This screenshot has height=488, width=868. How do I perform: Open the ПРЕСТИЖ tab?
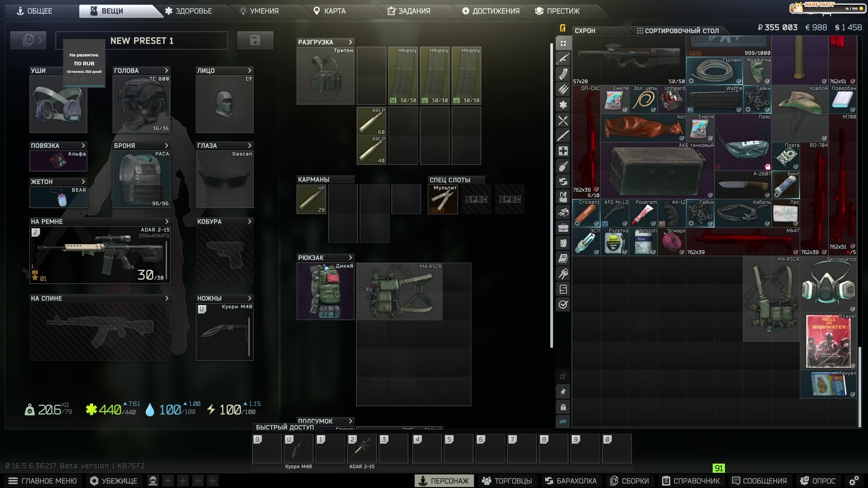pyautogui.click(x=557, y=11)
